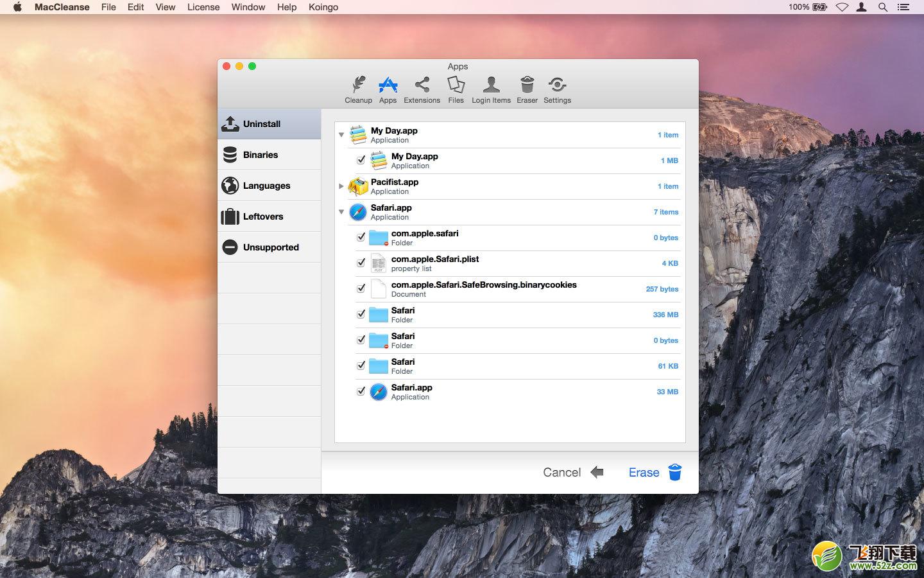Image resolution: width=924 pixels, height=578 pixels.
Task: Open the License menu
Action: (x=203, y=7)
